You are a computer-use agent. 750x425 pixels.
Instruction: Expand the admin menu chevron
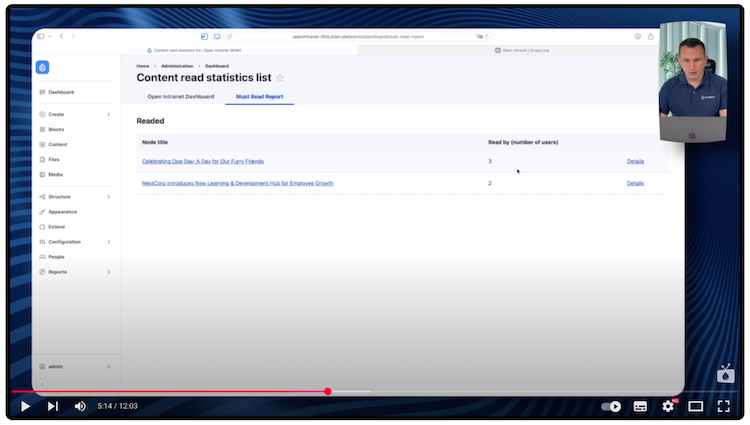click(109, 367)
